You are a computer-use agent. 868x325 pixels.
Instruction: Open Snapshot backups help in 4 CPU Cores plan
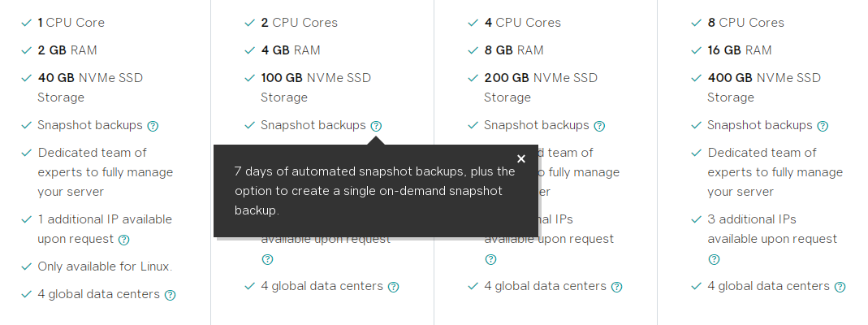(x=599, y=126)
